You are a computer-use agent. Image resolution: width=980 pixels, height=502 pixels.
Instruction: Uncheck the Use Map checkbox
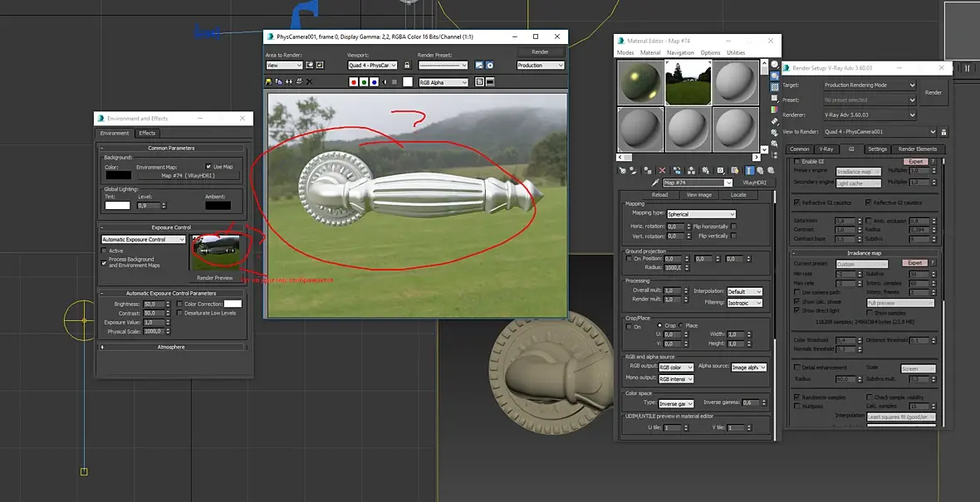click(208, 167)
